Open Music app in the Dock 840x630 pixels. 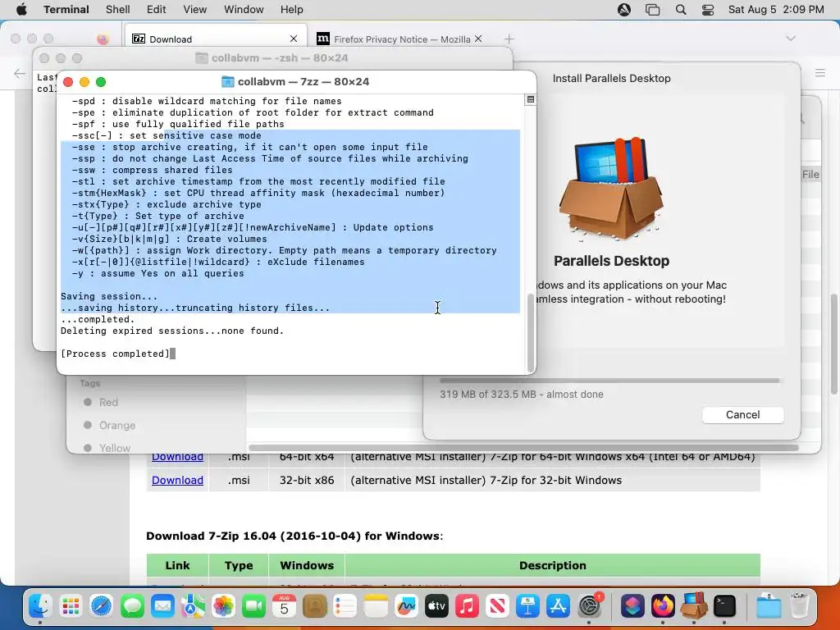point(467,606)
